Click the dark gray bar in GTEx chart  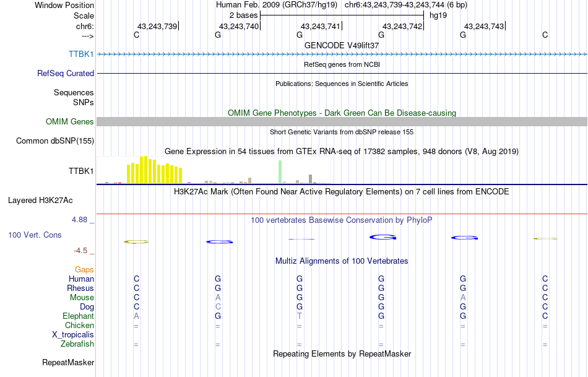coord(311,179)
